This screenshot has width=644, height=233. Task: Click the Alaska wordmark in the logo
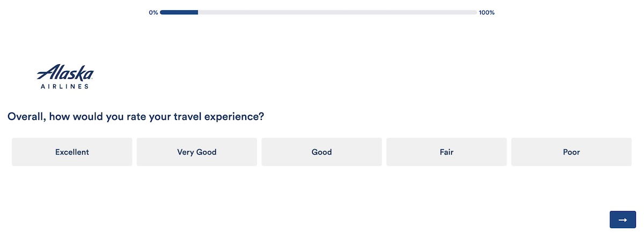(65, 73)
